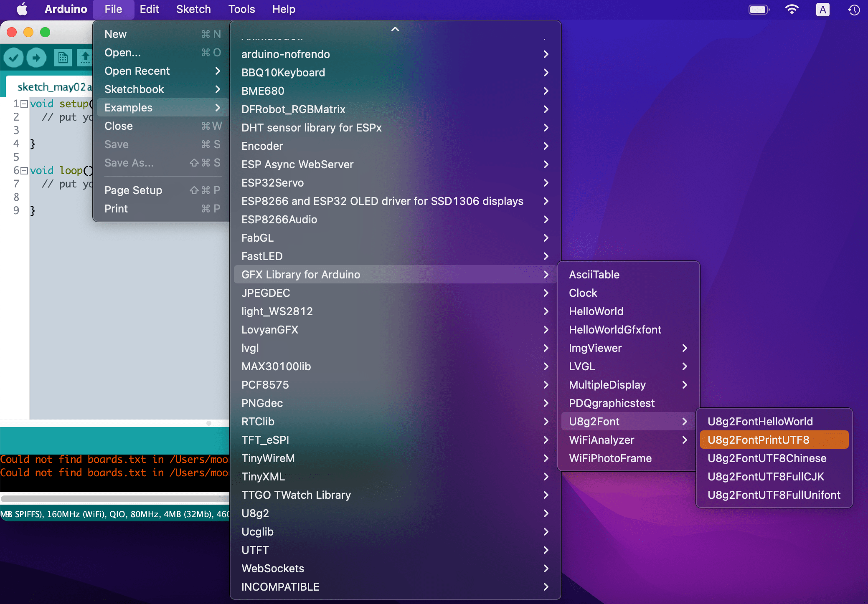Open the Apple menu

tap(21, 9)
